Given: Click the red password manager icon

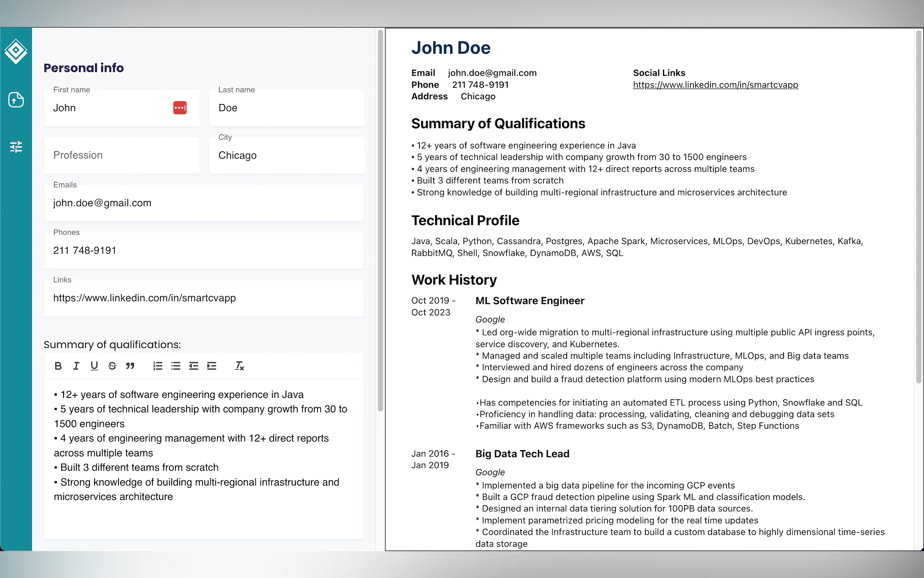Looking at the screenshot, I should pos(180,108).
